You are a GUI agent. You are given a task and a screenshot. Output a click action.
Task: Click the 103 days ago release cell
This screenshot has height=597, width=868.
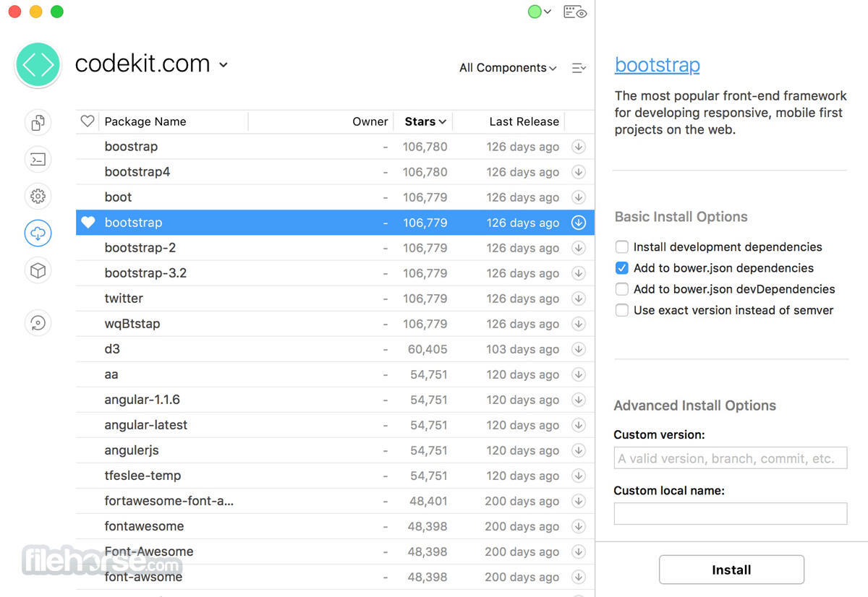pos(523,349)
